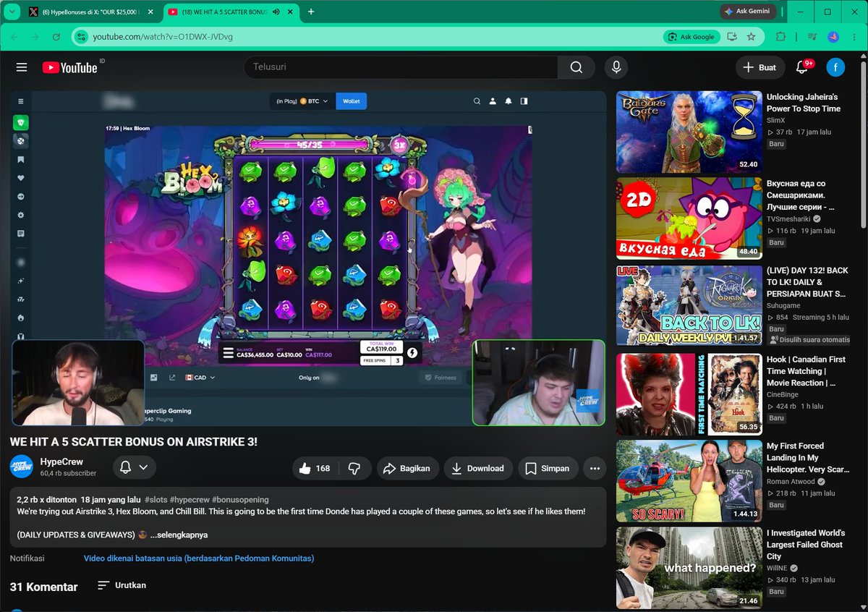Viewport: 868px width, 612px height.
Task: Open the SlimX channel name
Action: point(775,120)
